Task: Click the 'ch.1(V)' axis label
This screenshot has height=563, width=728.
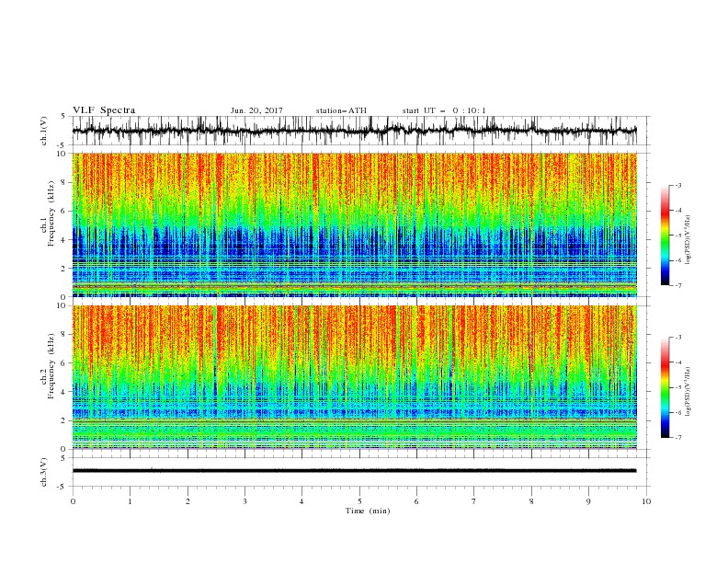Action: click(44, 131)
